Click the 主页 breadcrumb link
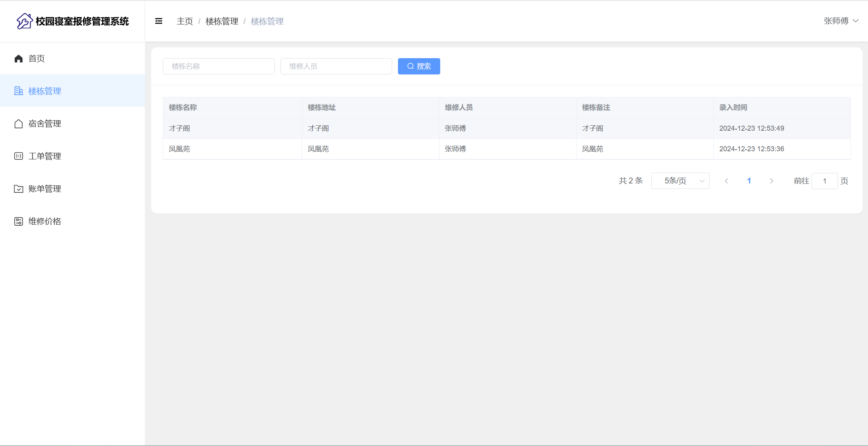 (x=184, y=21)
